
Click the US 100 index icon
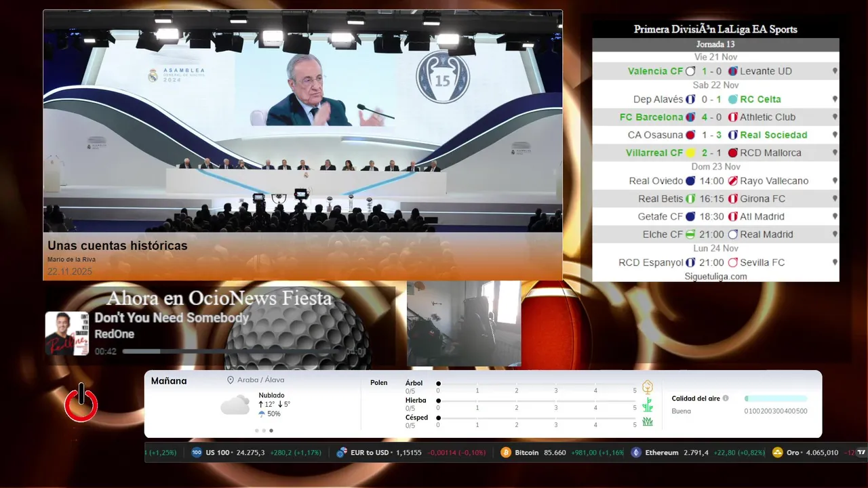[x=197, y=452]
